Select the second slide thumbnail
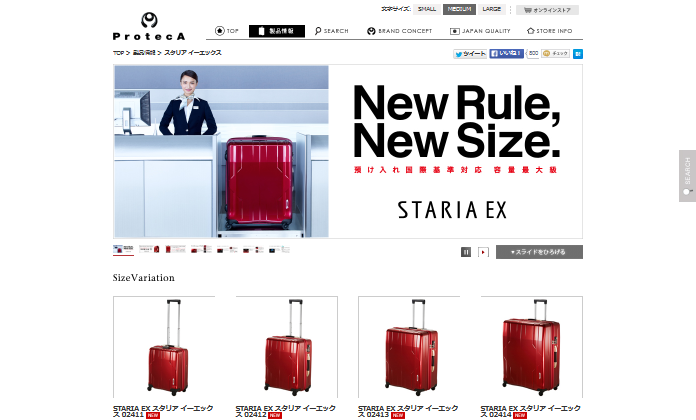Screen dimensions: 696x420 point(149,250)
